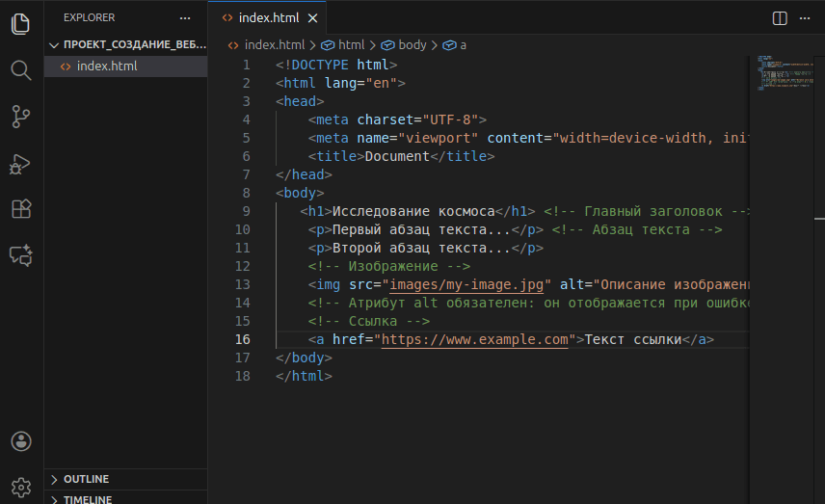
Task: Open the Extensions view
Action: (21, 209)
